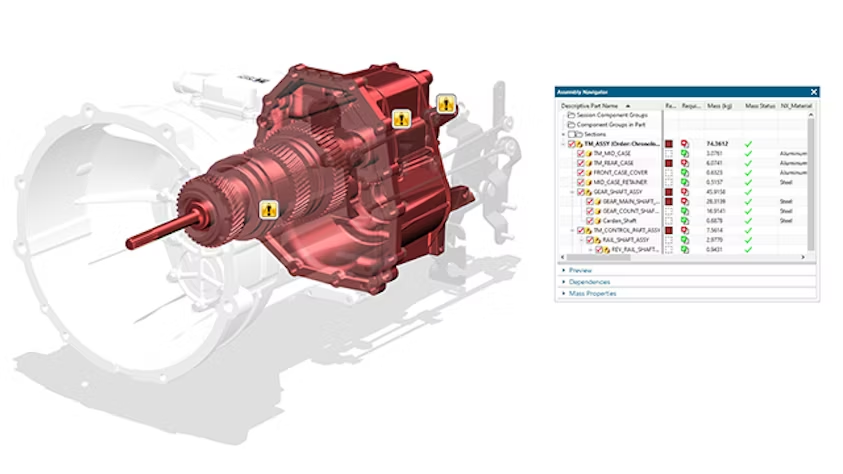Click the warning marker at the housing's top center

[x=401, y=117]
